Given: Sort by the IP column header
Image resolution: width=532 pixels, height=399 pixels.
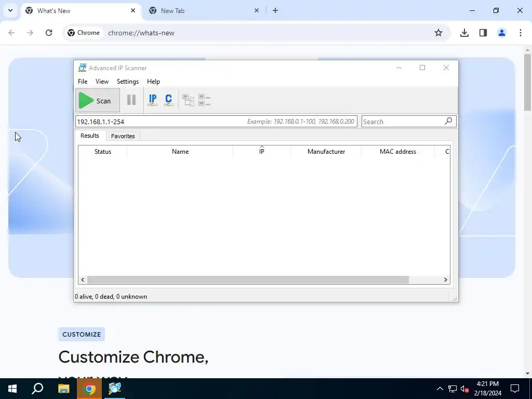Looking at the screenshot, I should tap(262, 152).
